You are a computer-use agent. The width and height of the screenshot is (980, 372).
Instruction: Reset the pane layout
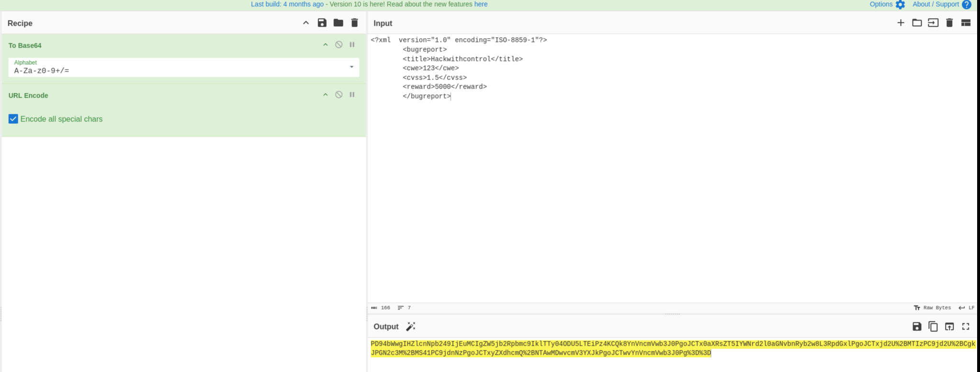(966, 23)
